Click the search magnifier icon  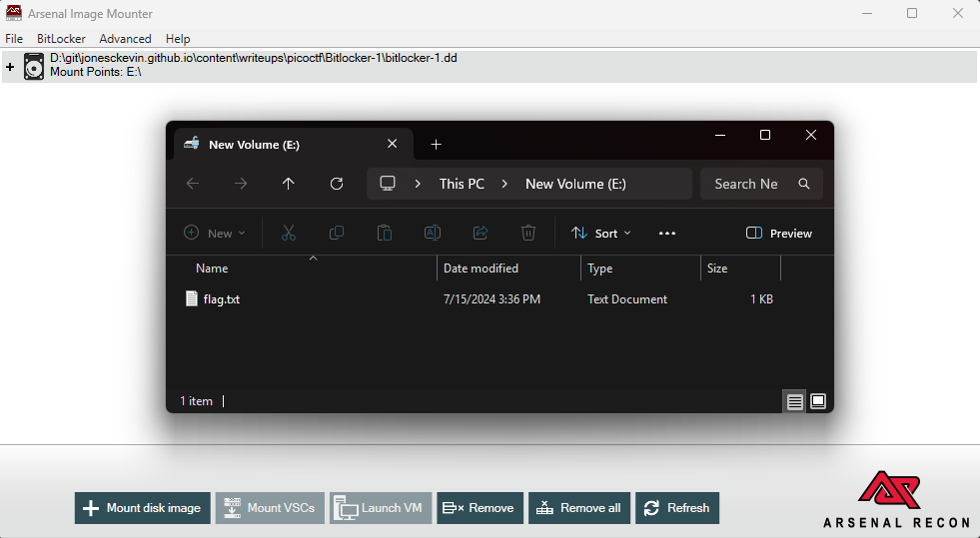[804, 184]
